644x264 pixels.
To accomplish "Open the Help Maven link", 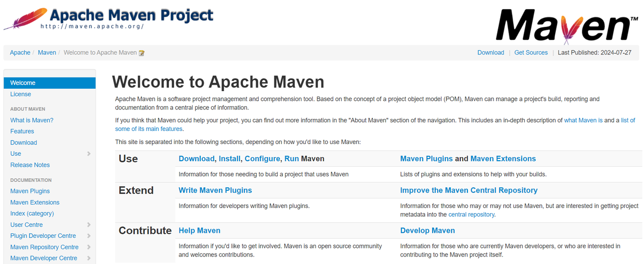I will click(x=199, y=231).
